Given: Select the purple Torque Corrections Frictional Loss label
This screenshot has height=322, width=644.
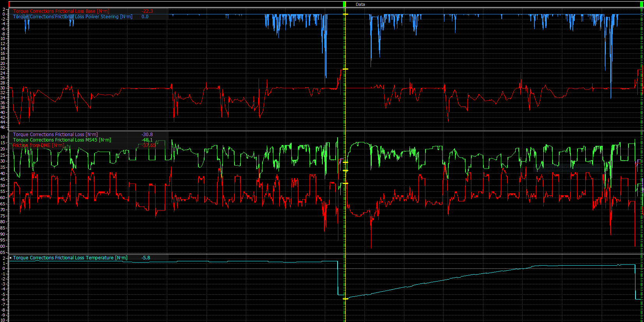Looking at the screenshot, I should [x=55, y=135].
